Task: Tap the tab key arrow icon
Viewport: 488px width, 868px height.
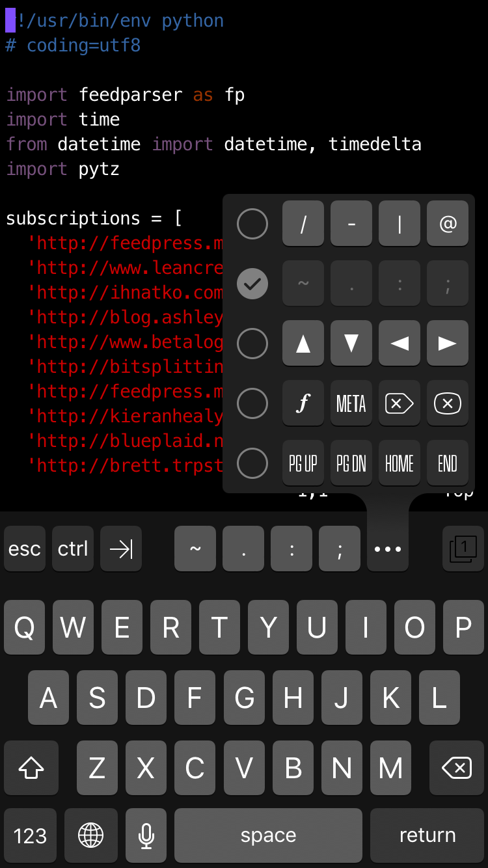Action: 121,549
